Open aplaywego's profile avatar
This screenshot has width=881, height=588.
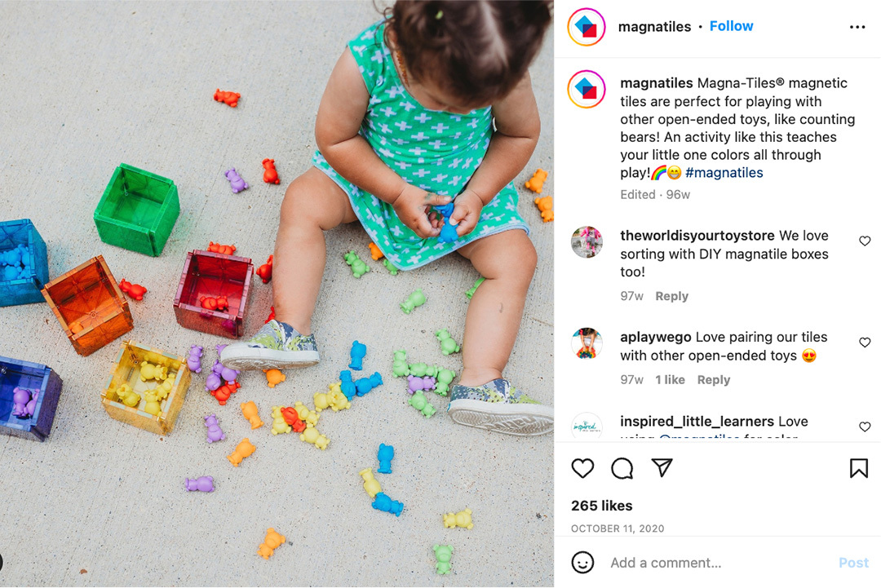(587, 343)
